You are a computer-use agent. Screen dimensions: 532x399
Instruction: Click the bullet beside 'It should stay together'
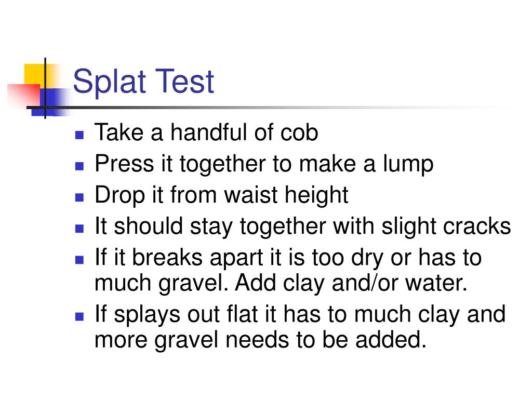[x=79, y=229]
